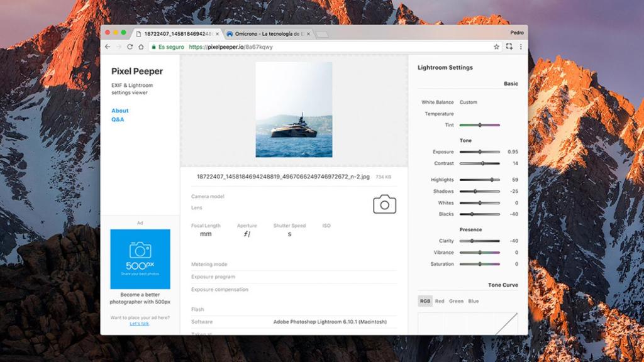Select the Blue tone curve channel
This screenshot has width=644, height=362.
point(474,301)
